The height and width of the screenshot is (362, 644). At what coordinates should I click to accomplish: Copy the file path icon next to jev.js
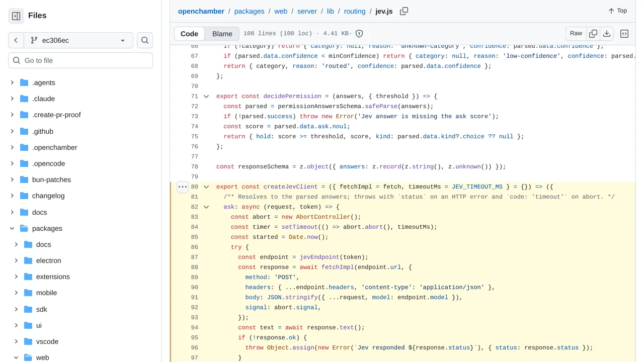click(404, 11)
